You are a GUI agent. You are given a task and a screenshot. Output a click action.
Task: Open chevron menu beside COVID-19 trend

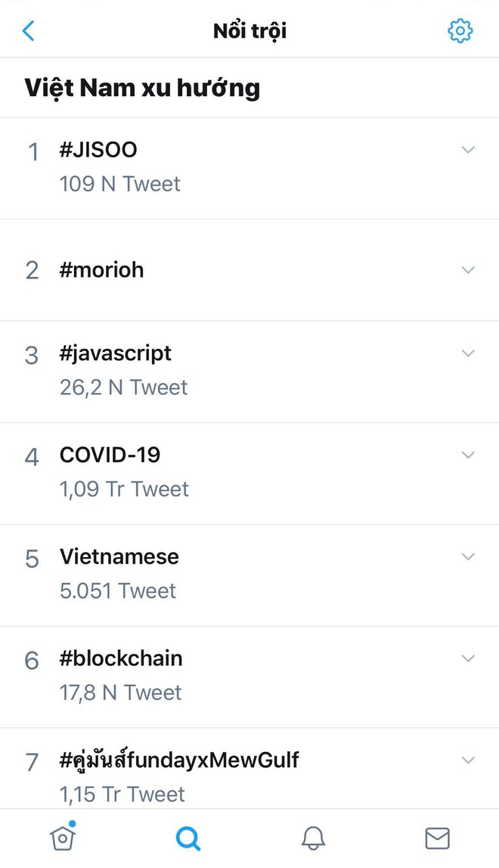[468, 455]
